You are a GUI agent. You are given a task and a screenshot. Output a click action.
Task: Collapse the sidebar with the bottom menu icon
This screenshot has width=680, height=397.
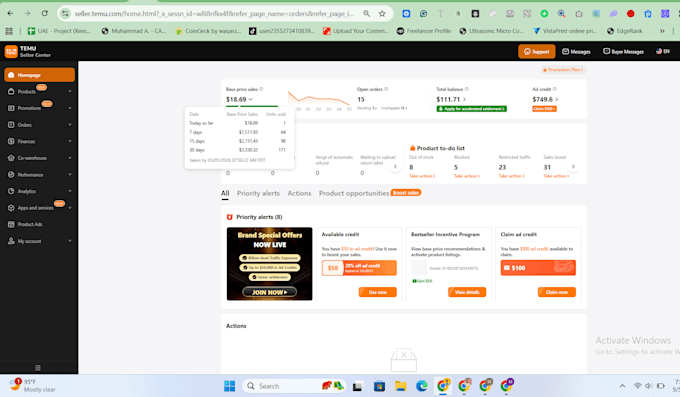(x=38, y=368)
